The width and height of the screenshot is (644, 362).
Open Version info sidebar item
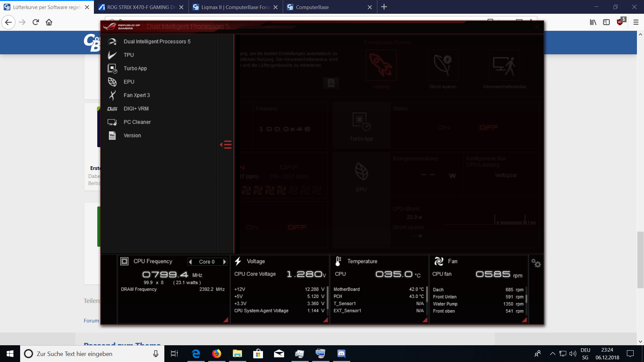tap(132, 135)
